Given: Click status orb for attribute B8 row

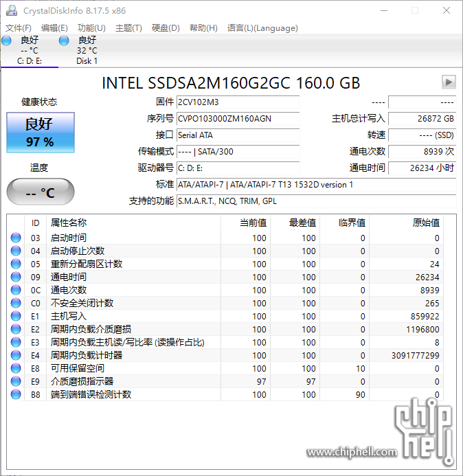Looking at the screenshot, I should pyautogui.click(x=16, y=395).
